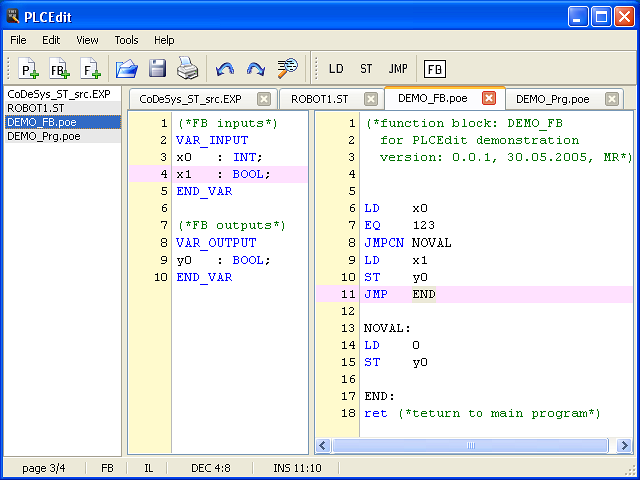This screenshot has height=480, width=640.
Task: Click the 'END:' label on line 17
Action: (x=379, y=396)
